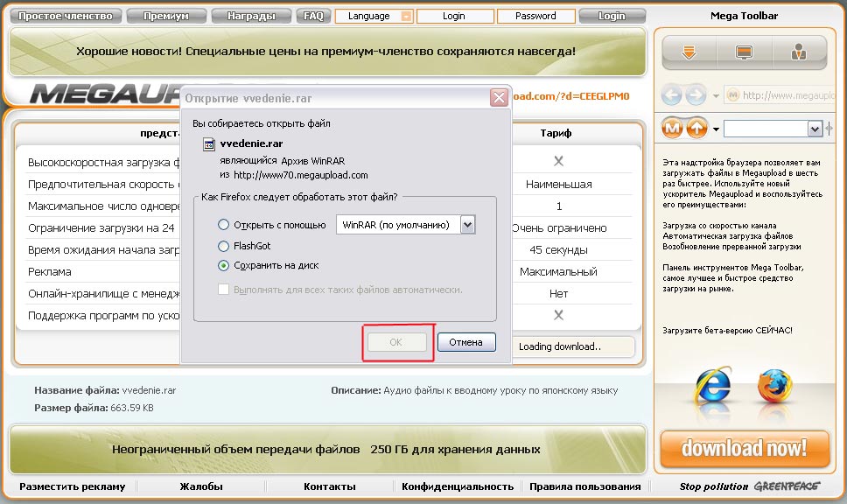Screen dimensions: 847x504
Task: Click the bottom banner 250 ГБ для хранения данных
Action: tap(327, 450)
